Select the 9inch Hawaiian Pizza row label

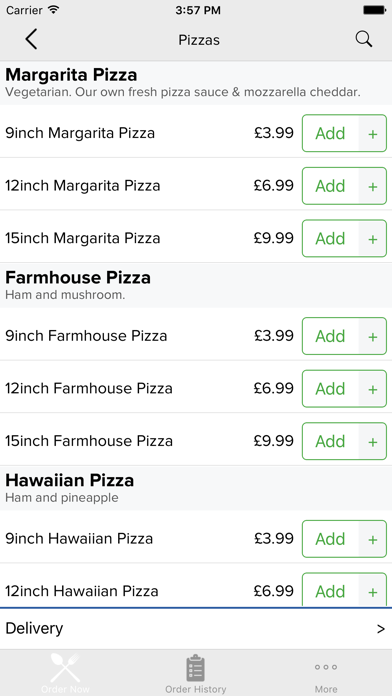pos(79,539)
